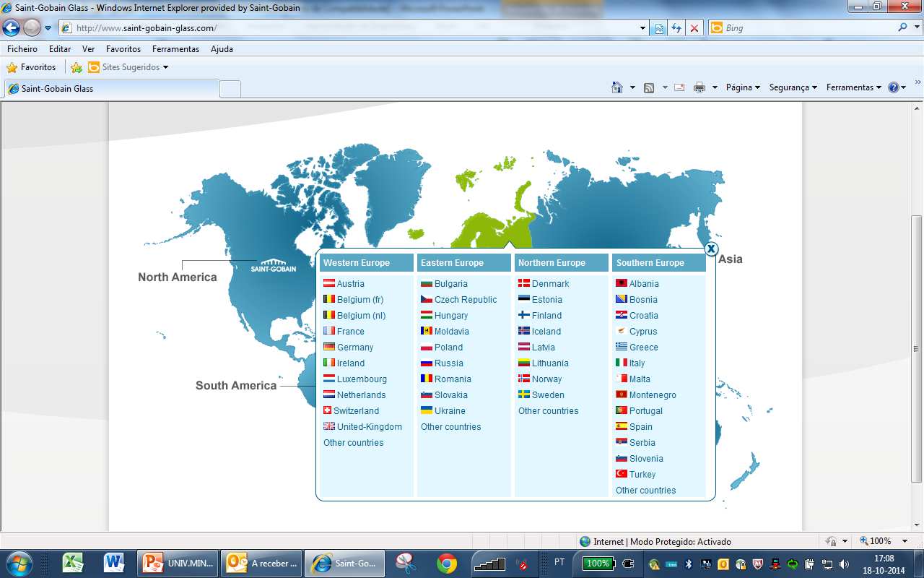Select Turkey link
This screenshot has height=578, width=924.
click(x=642, y=475)
